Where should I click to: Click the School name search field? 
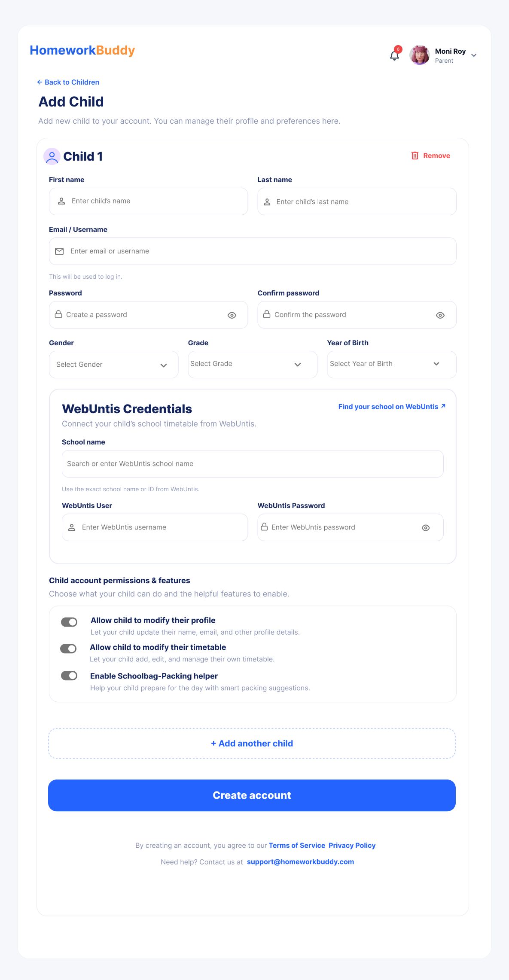[x=253, y=464]
